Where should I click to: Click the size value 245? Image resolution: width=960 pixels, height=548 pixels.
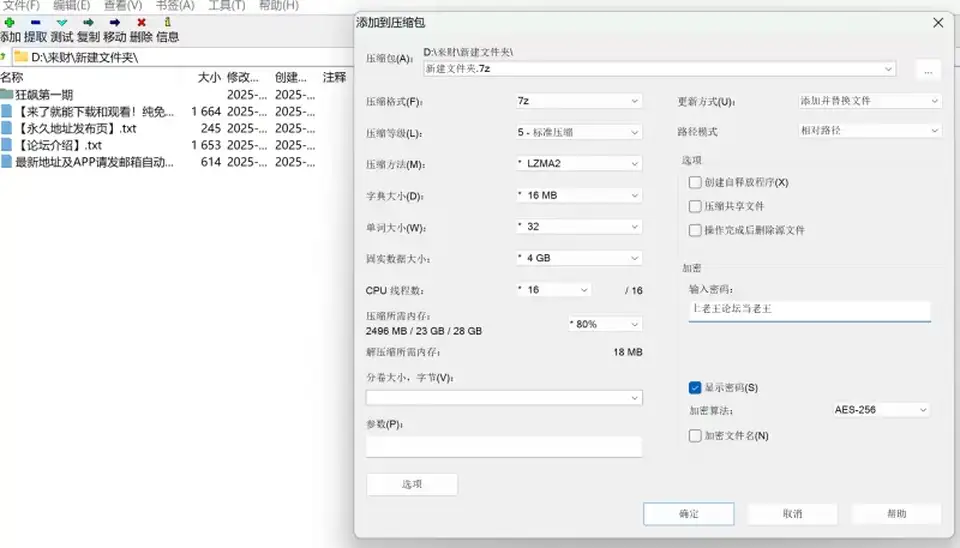[x=211, y=128]
